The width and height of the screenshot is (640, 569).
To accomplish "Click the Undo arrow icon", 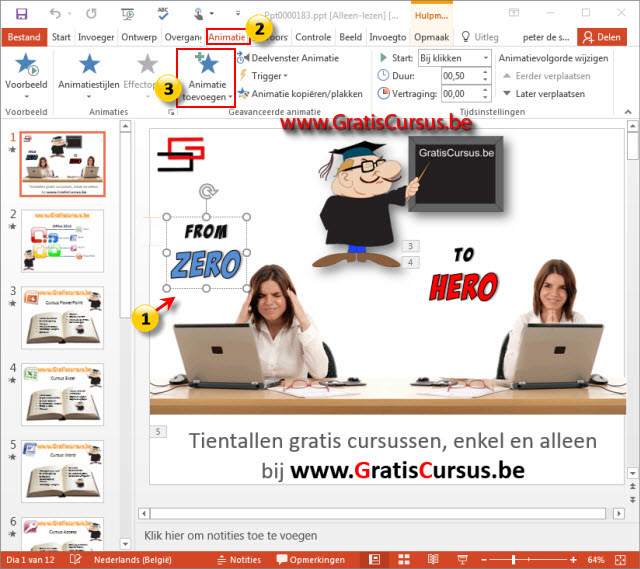I will click(x=55, y=14).
